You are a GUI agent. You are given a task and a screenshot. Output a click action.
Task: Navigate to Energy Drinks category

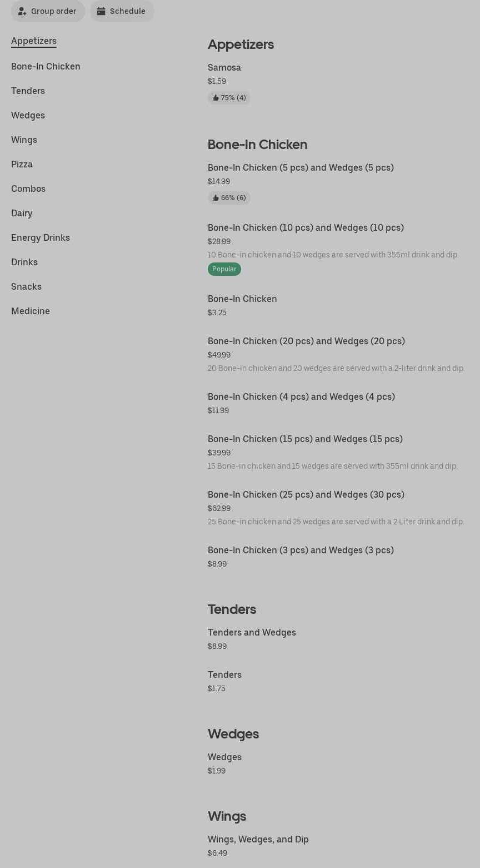(x=41, y=238)
